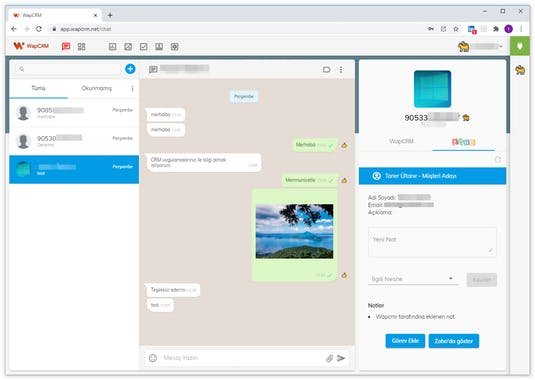Viewport: 535px width, 380px height.
Task: Select the highlighted blue conversation row
Action: pyautogui.click(x=74, y=170)
